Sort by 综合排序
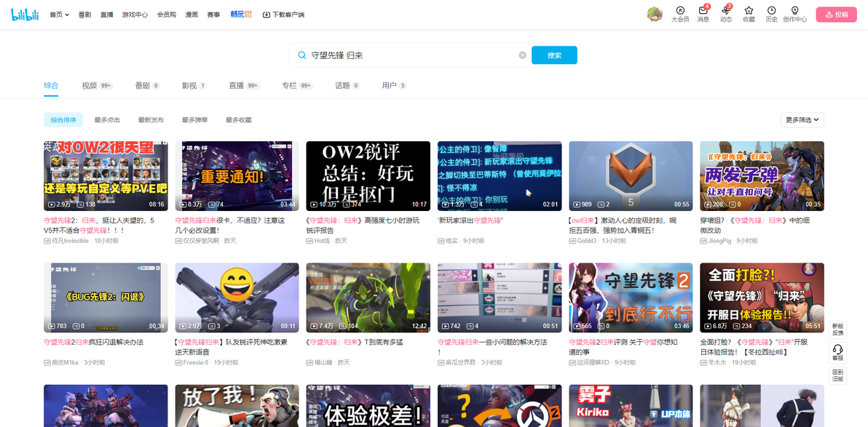The image size is (868, 427). click(x=63, y=120)
